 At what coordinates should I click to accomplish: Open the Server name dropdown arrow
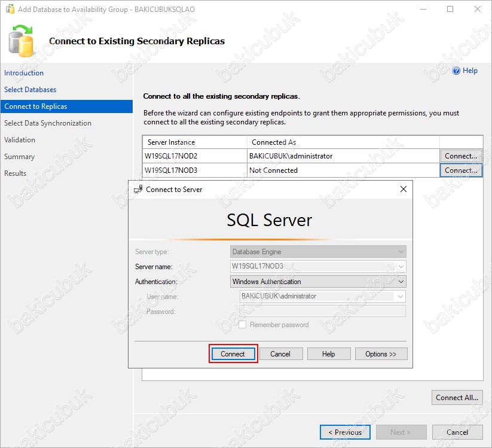click(x=401, y=267)
